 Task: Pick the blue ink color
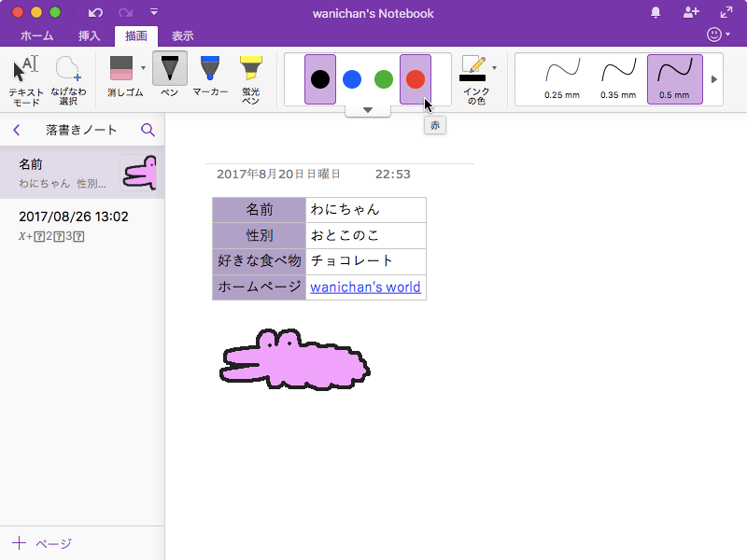click(352, 79)
